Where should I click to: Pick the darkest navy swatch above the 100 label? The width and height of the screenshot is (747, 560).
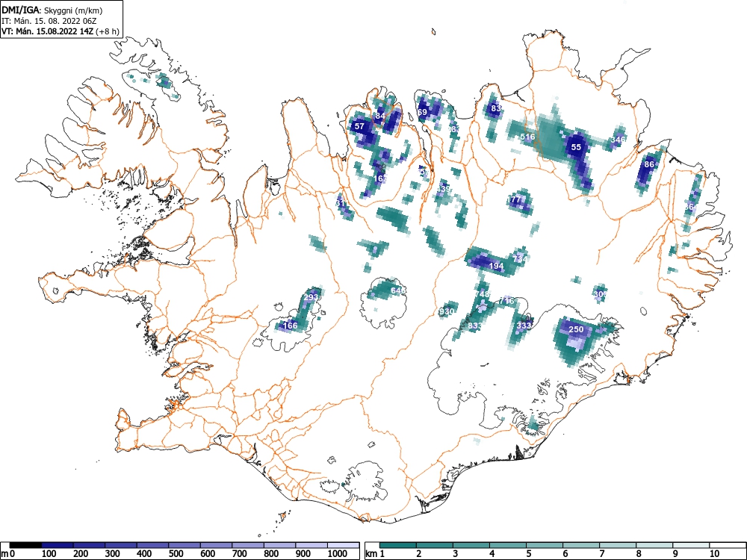[58, 545]
